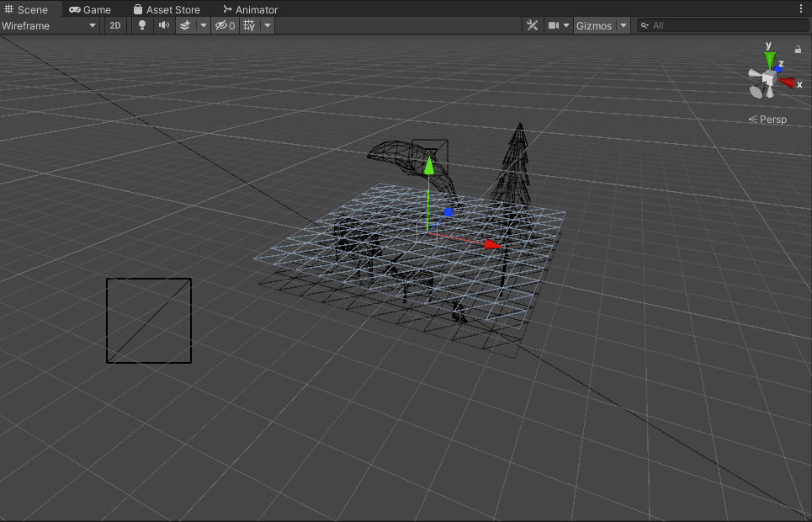Expand the scene effects dropdown arrow
Viewport: 812px width, 522px height.
coord(203,25)
